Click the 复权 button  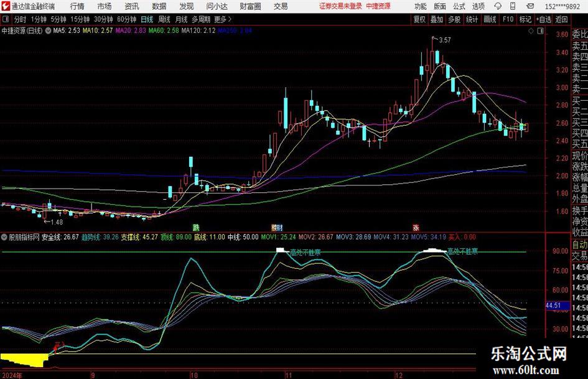click(419, 19)
